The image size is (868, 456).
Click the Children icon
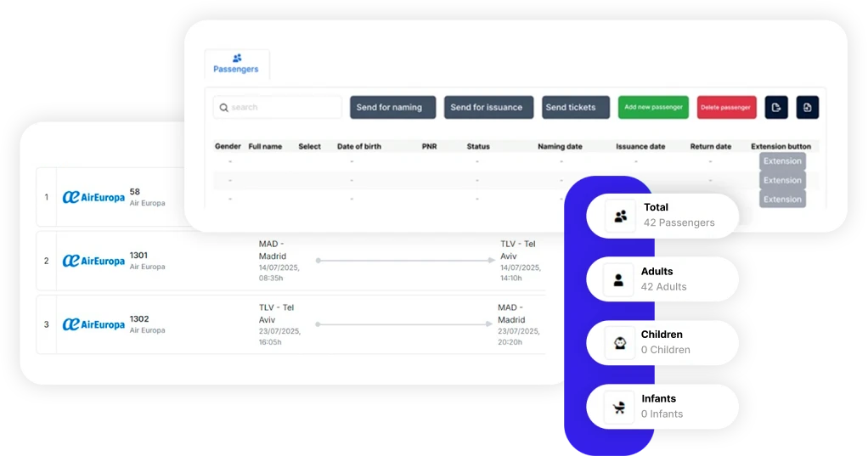(x=619, y=342)
